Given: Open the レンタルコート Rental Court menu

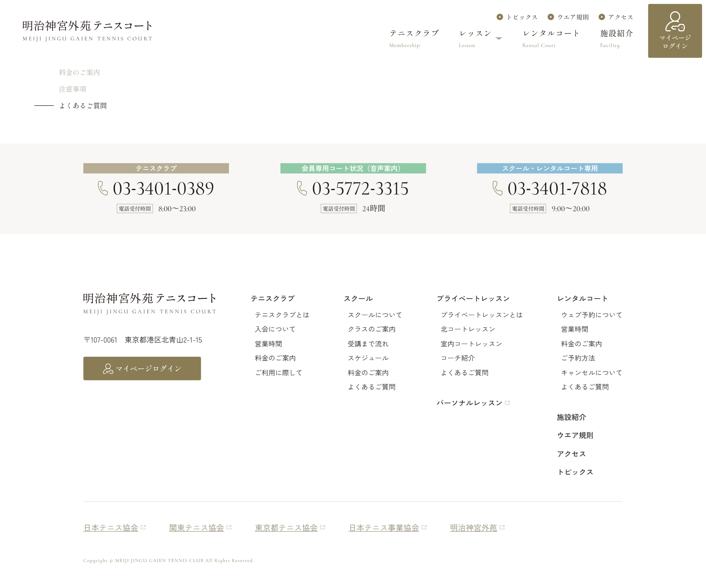Looking at the screenshot, I should click(x=551, y=38).
